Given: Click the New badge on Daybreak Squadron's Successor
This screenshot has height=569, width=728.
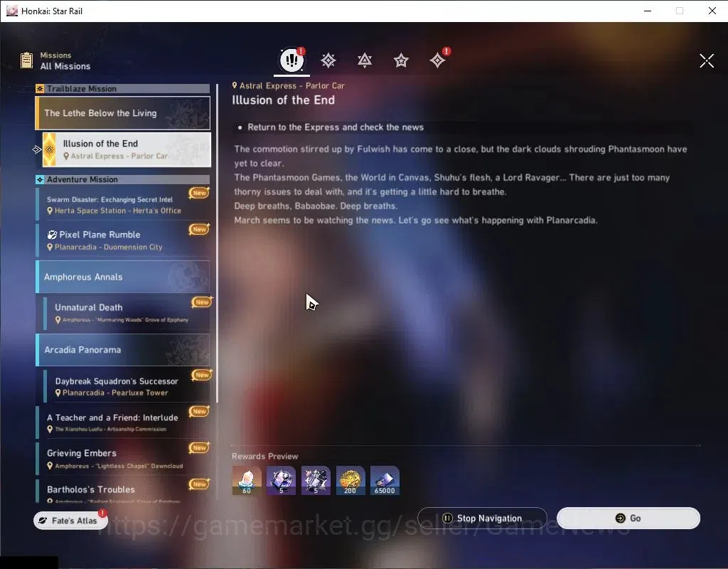Looking at the screenshot, I should [x=202, y=374].
